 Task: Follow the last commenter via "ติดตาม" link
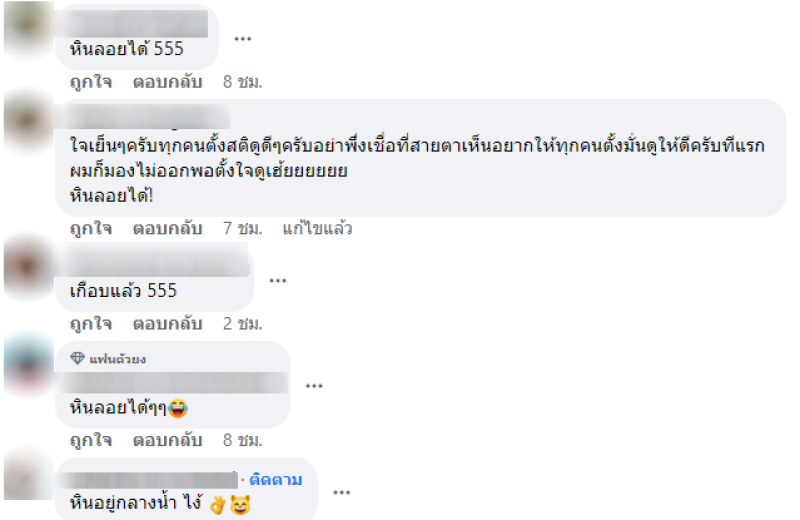276,480
